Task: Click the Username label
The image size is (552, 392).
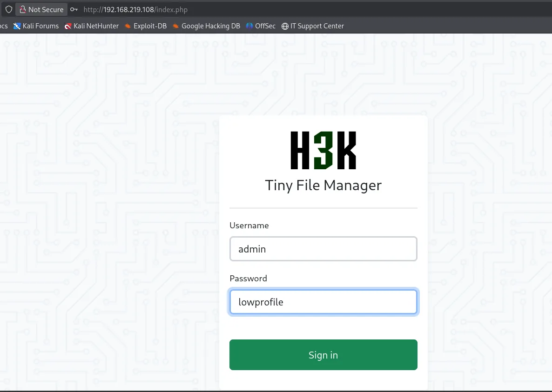Action: (x=249, y=226)
